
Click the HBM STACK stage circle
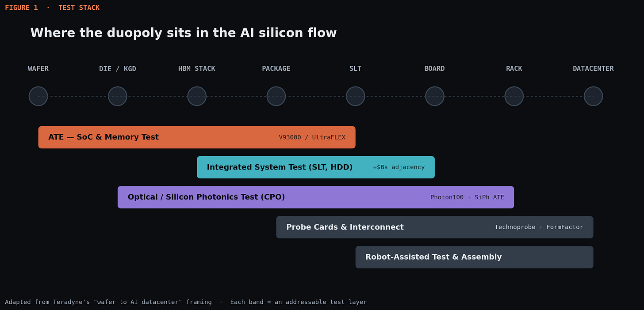(x=197, y=96)
